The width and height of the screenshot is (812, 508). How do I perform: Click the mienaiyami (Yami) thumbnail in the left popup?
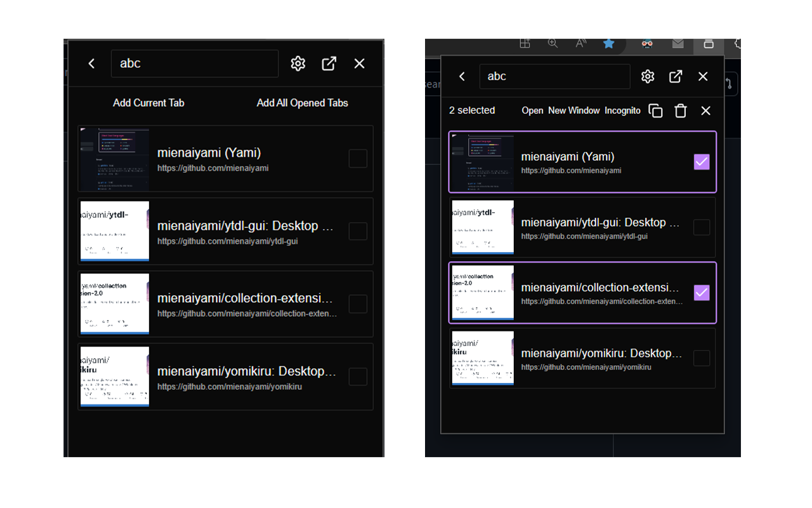[115, 159]
